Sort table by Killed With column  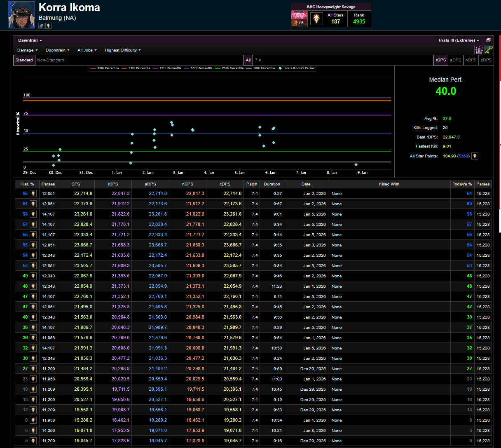click(x=389, y=184)
